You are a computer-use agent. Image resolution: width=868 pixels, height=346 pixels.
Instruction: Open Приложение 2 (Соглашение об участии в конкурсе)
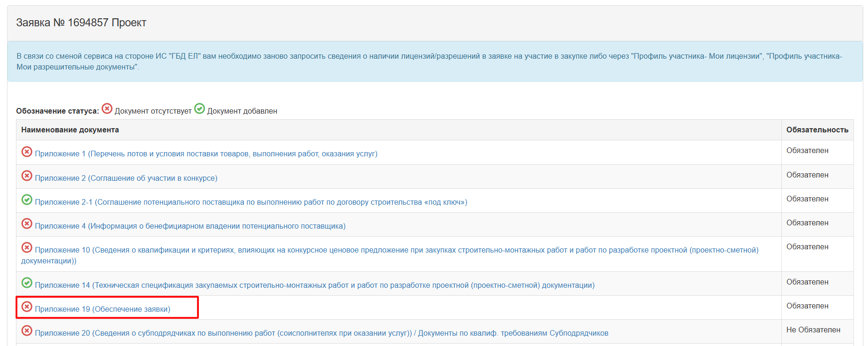click(x=126, y=178)
